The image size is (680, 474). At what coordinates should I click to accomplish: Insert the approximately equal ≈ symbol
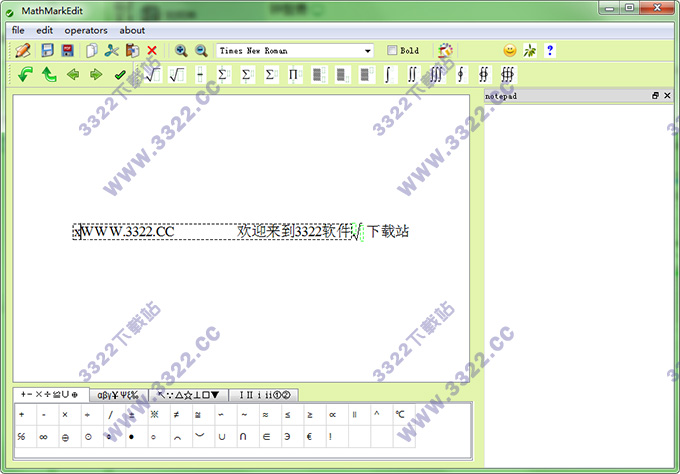coord(265,415)
